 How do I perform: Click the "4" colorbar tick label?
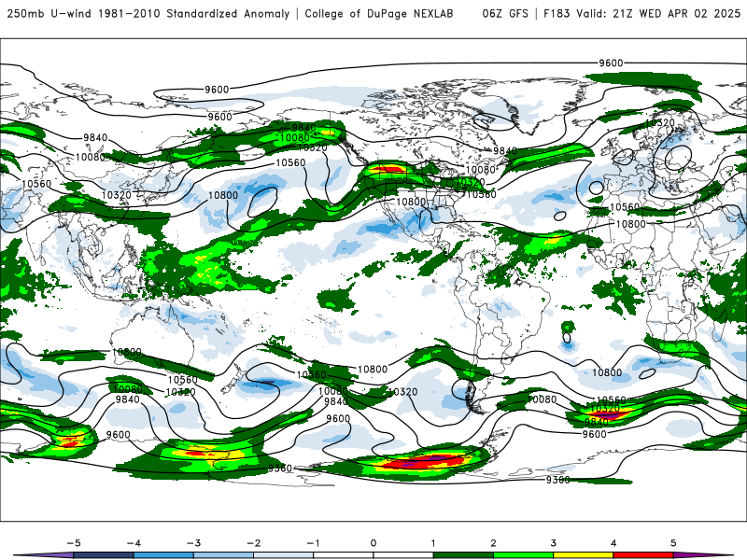click(613, 543)
